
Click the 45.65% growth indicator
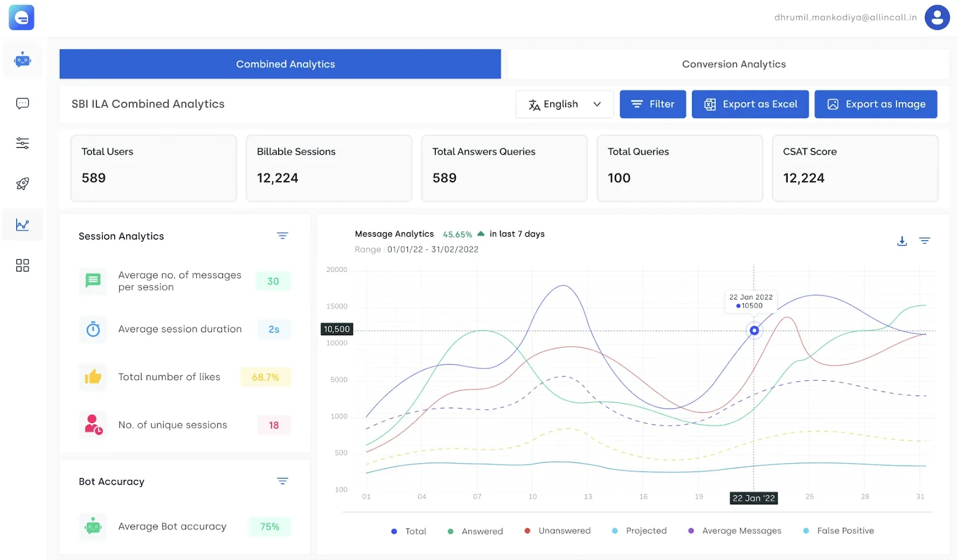tap(458, 234)
